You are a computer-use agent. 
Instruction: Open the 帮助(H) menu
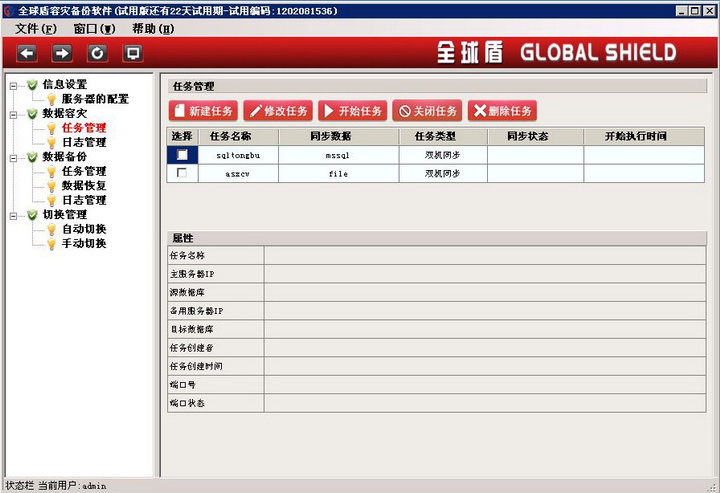pyautogui.click(x=153, y=29)
